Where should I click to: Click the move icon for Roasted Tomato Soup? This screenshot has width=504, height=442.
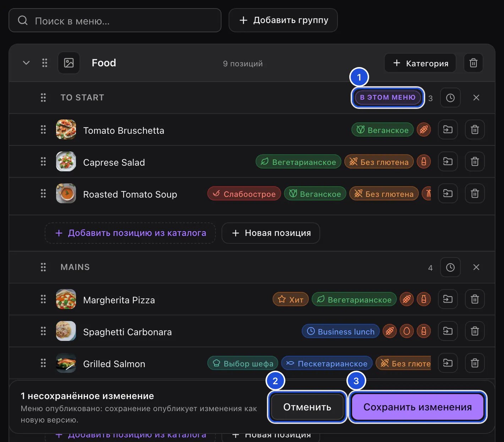click(448, 194)
